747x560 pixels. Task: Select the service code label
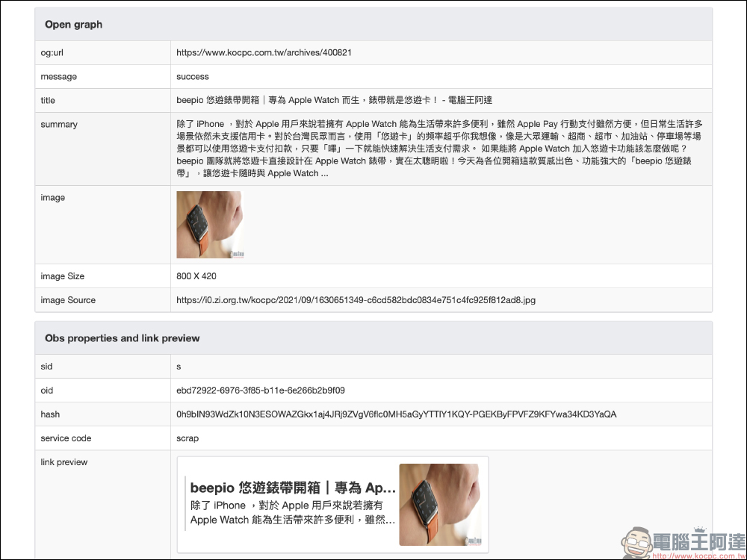(66, 438)
